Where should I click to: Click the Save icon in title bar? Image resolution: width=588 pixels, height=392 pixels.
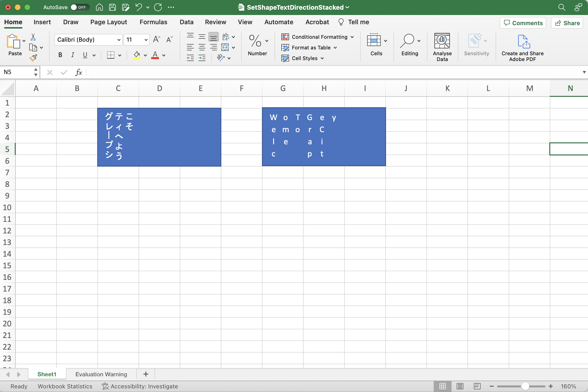click(x=112, y=7)
